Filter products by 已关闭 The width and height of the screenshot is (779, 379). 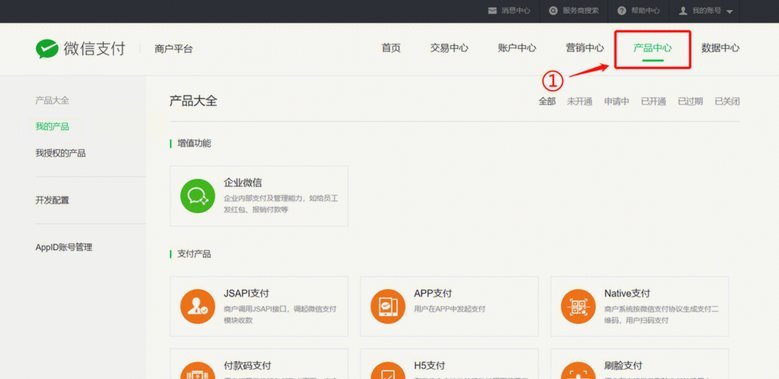click(x=727, y=101)
